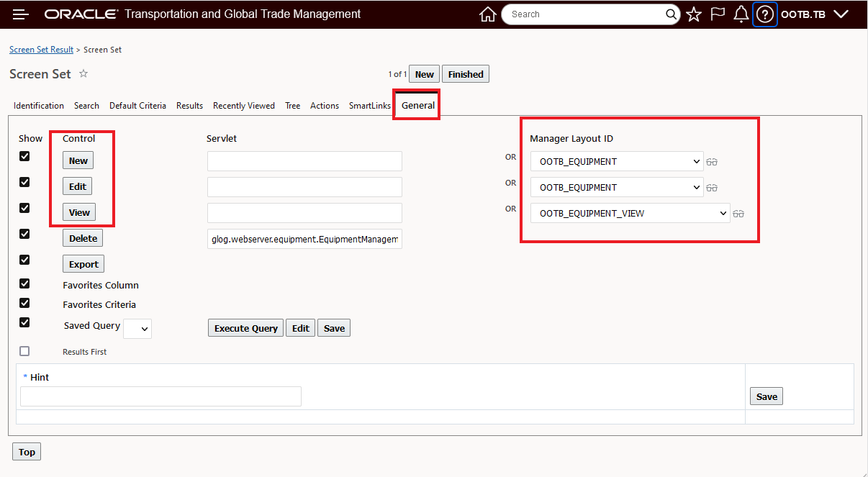Toggle Show checkbox for New control
The width and height of the screenshot is (868, 477).
pyautogui.click(x=24, y=156)
